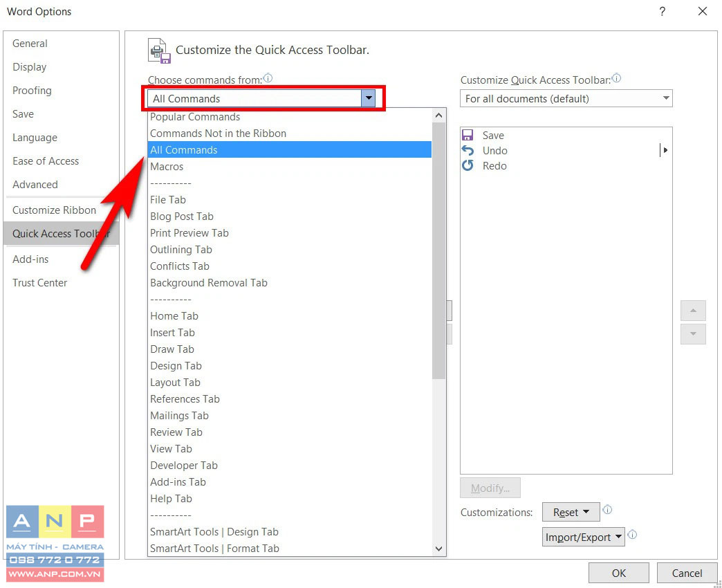Pick Background Removal Tab option
Screen dimensions: 722x588
pyautogui.click(x=290, y=283)
